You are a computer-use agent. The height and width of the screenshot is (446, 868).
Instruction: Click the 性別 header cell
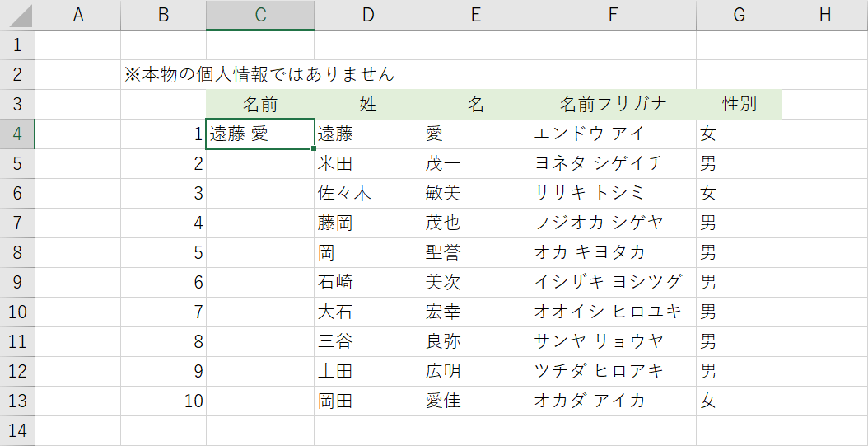pyautogui.click(x=739, y=104)
